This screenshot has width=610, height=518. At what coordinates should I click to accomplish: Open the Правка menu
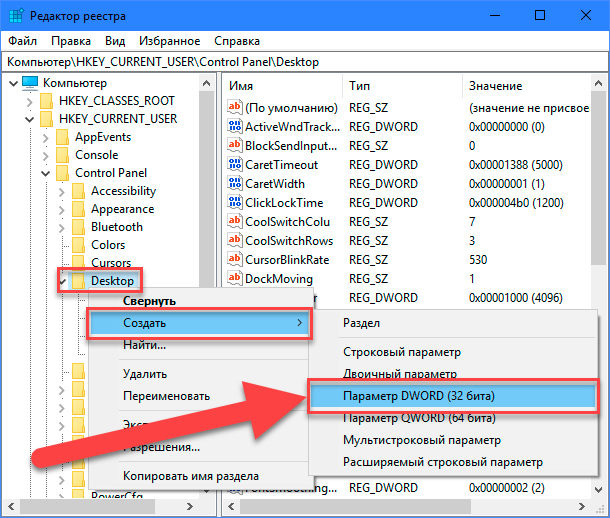71,41
